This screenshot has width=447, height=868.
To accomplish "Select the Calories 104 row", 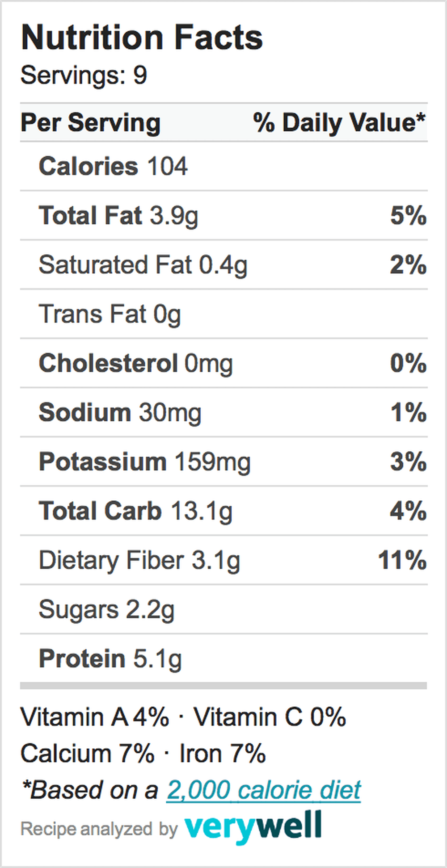I will click(223, 166).
